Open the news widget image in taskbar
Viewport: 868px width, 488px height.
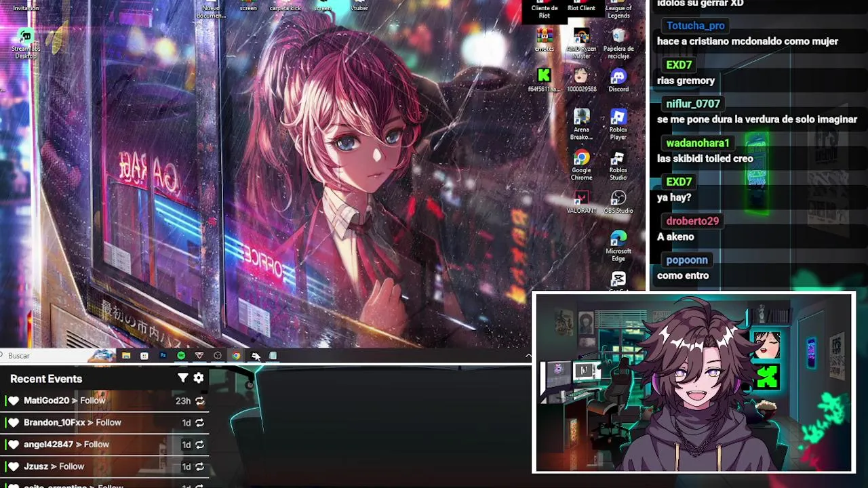(x=103, y=355)
